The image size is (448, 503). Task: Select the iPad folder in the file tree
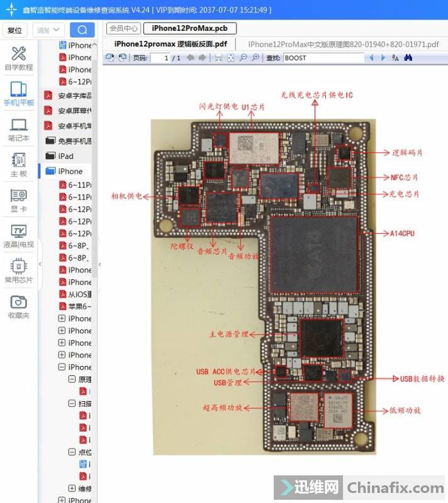[x=65, y=156]
